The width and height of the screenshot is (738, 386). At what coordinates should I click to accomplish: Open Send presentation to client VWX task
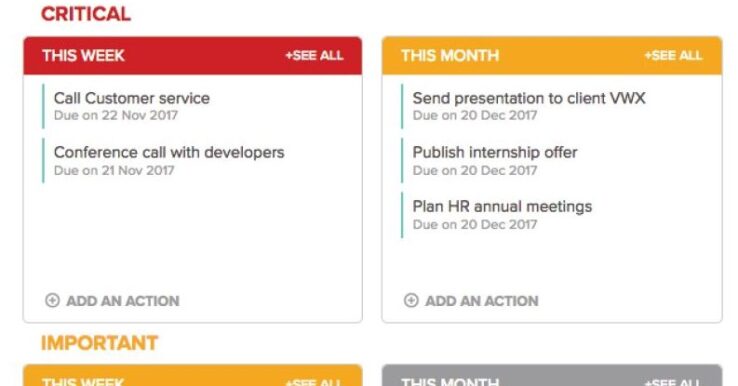[529, 98]
